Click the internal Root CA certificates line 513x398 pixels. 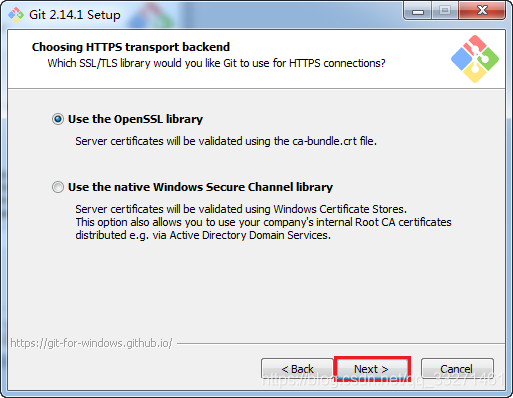263,222
